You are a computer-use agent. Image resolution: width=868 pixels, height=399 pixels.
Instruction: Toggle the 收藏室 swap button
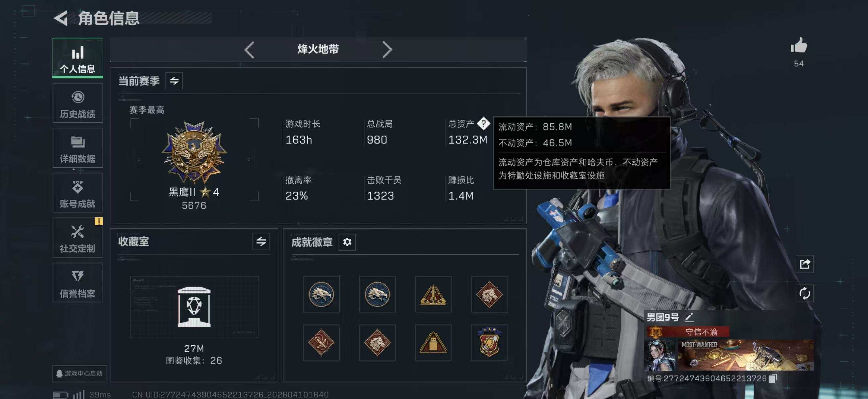tap(261, 242)
